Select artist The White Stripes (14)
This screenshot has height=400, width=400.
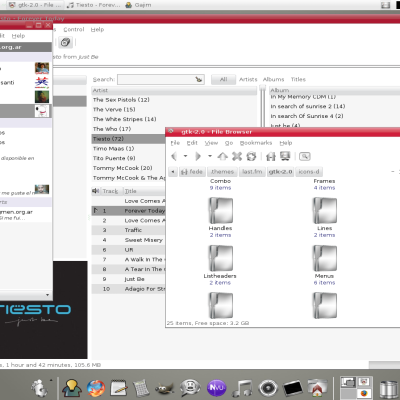coord(174,119)
